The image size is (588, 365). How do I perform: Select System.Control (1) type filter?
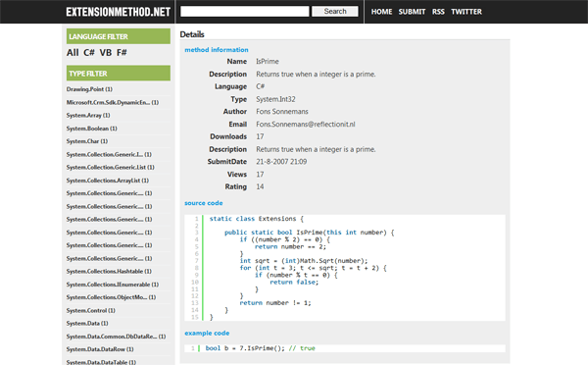[x=91, y=310]
